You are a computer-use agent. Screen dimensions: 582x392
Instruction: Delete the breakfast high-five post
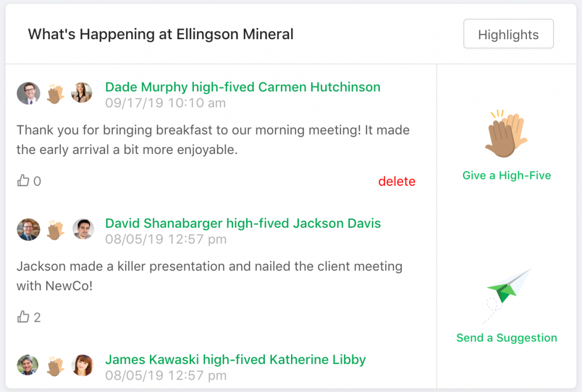point(396,181)
